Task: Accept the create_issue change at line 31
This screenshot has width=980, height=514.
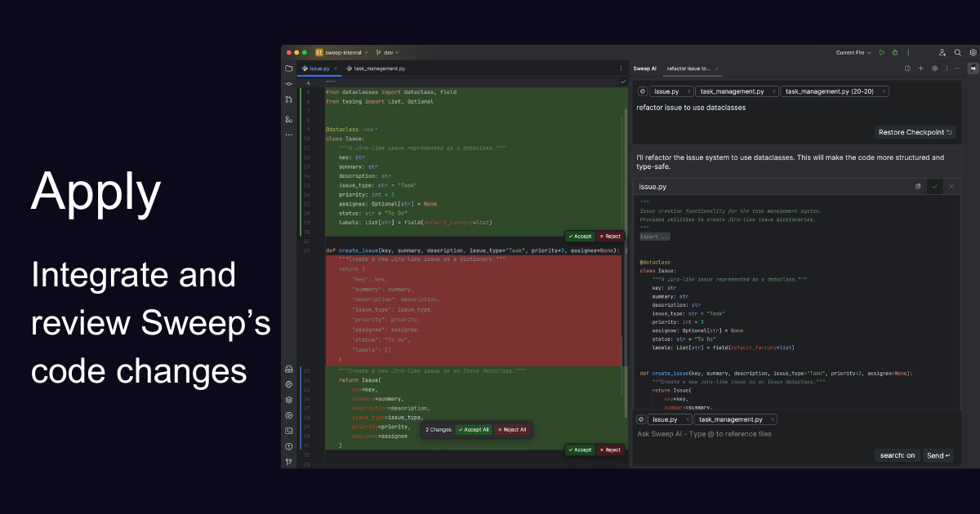Action: [x=580, y=450]
